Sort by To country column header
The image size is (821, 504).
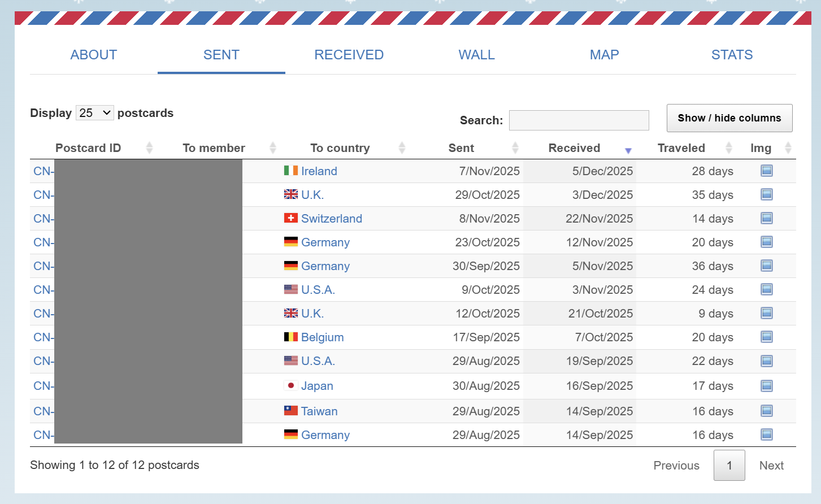tap(340, 148)
